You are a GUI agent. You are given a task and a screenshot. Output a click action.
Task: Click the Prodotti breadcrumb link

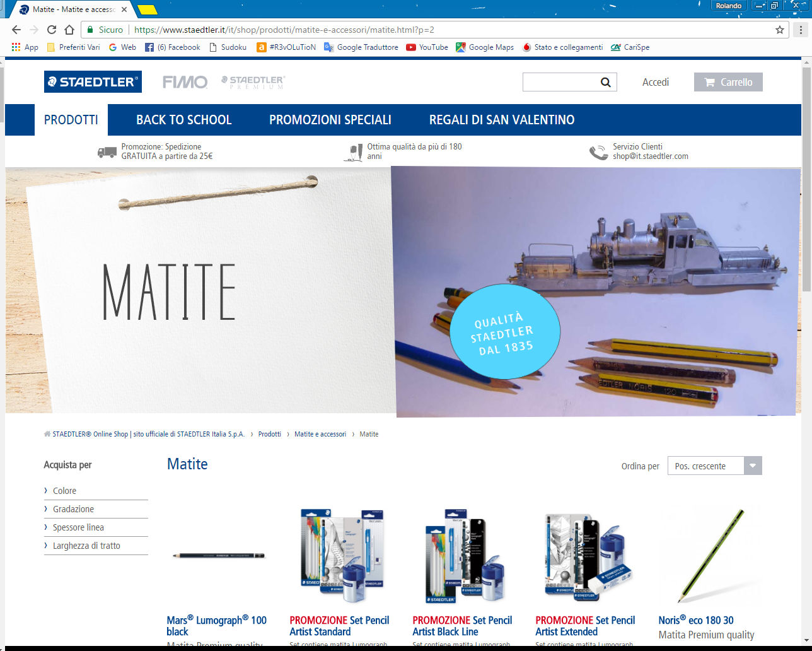[x=270, y=434]
